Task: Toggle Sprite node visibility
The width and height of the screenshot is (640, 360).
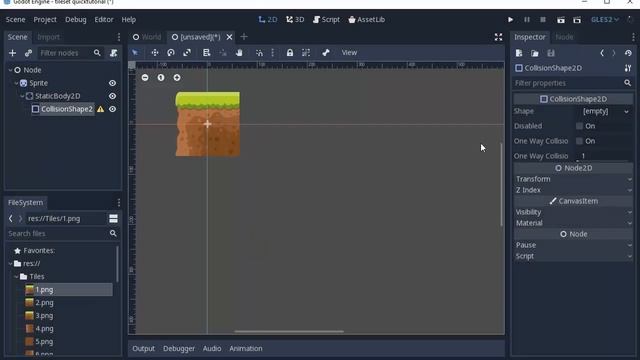Action: point(112,83)
